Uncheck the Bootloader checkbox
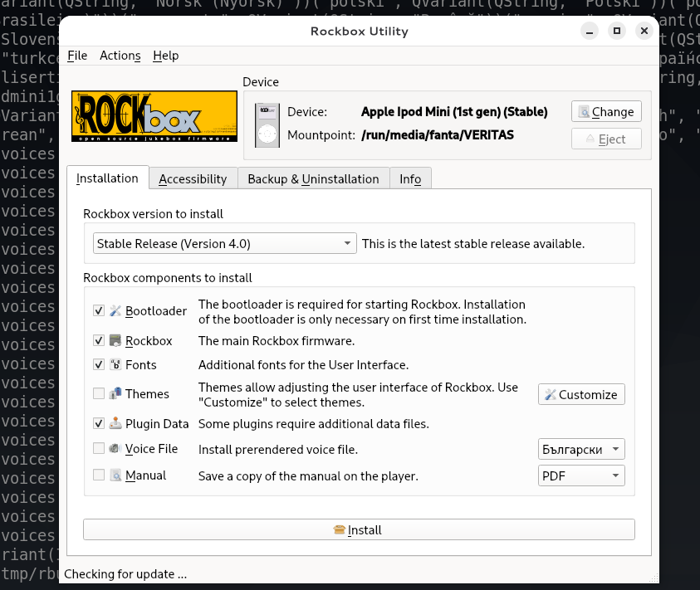 point(99,311)
